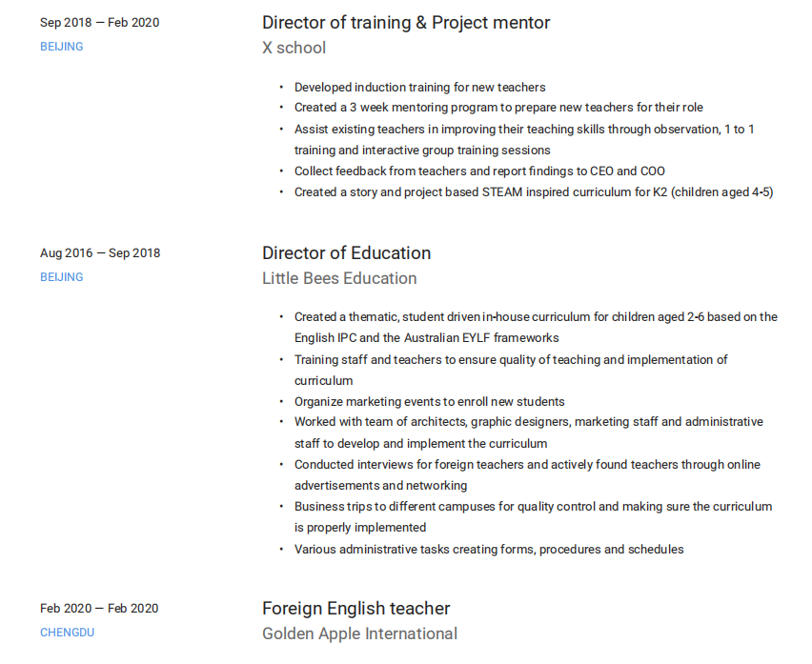Click the 'Aug 2016 — Sep 2018' date range
Viewport: 812px width, 664px height.
pyautogui.click(x=100, y=253)
